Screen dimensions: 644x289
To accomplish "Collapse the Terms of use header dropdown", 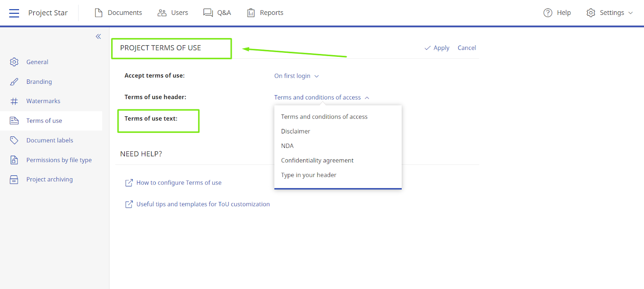I will tap(322, 98).
